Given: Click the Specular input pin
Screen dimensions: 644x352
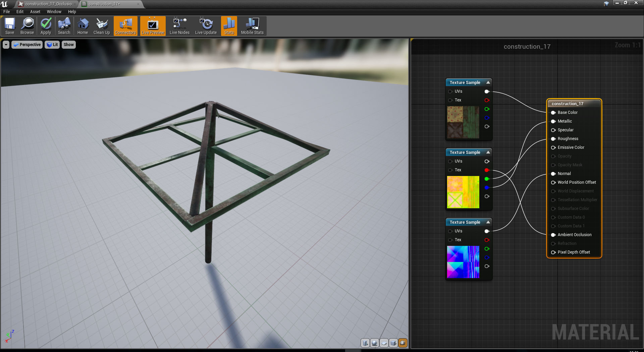Looking at the screenshot, I should 553,130.
